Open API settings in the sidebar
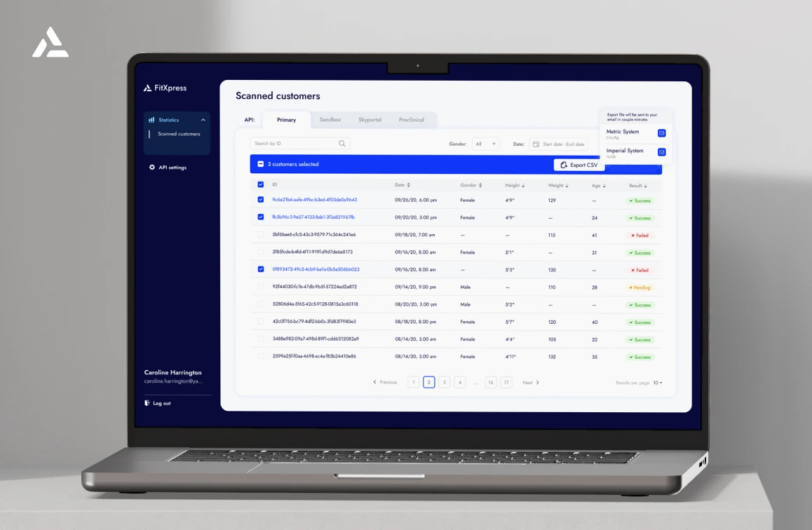Viewport: 812px width, 530px height. point(168,167)
